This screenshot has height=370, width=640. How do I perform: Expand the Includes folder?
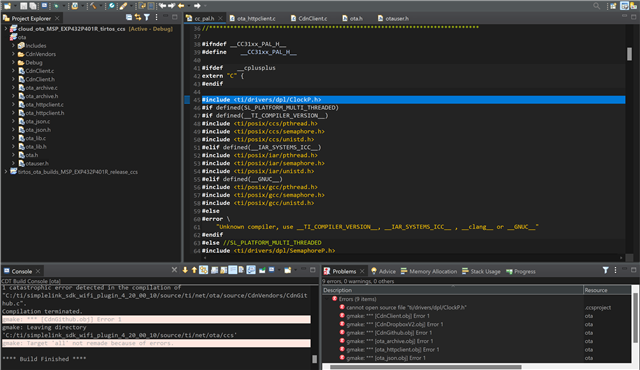pyautogui.click(x=13, y=45)
